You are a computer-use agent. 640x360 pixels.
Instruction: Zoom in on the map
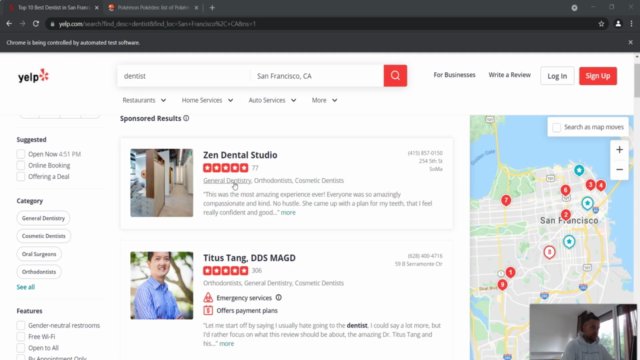(x=619, y=149)
